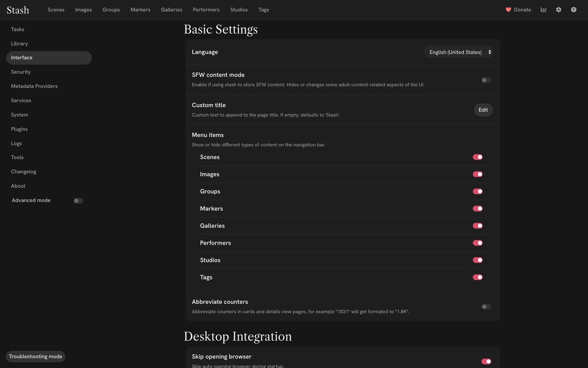588x368 pixels.
Task: Show the About section
Action: click(x=49, y=186)
